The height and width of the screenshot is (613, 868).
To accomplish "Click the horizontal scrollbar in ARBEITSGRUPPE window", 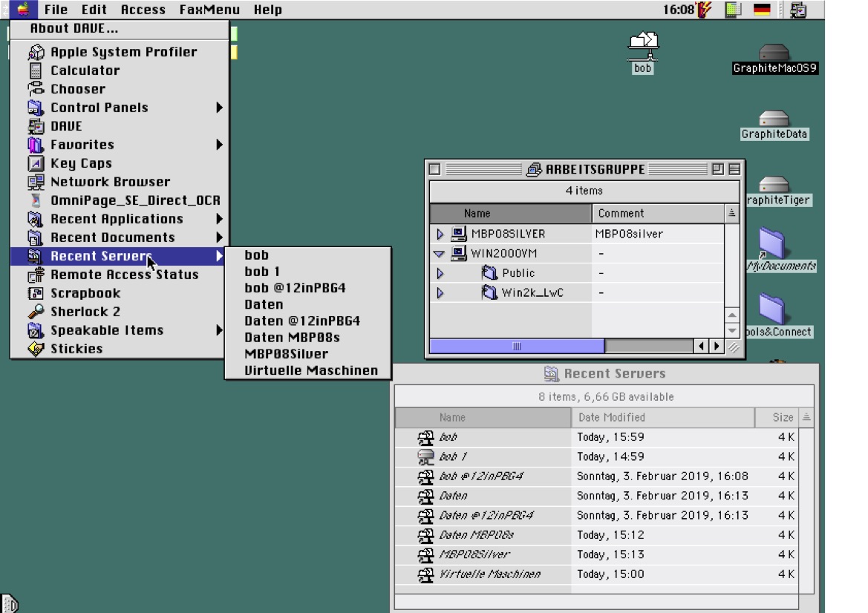I will click(561, 347).
